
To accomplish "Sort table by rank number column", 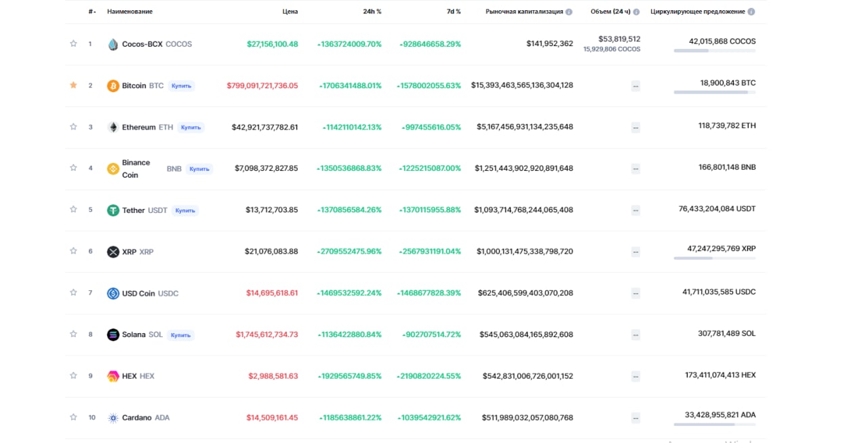I will [x=92, y=12].
